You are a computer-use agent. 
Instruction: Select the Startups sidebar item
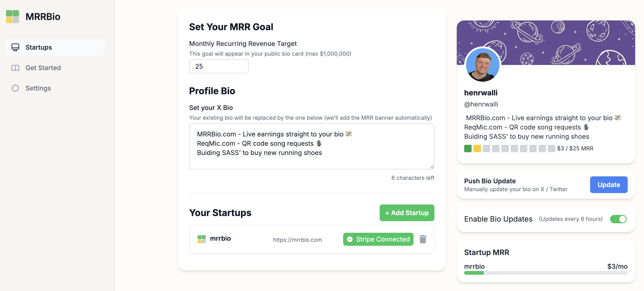55,47
